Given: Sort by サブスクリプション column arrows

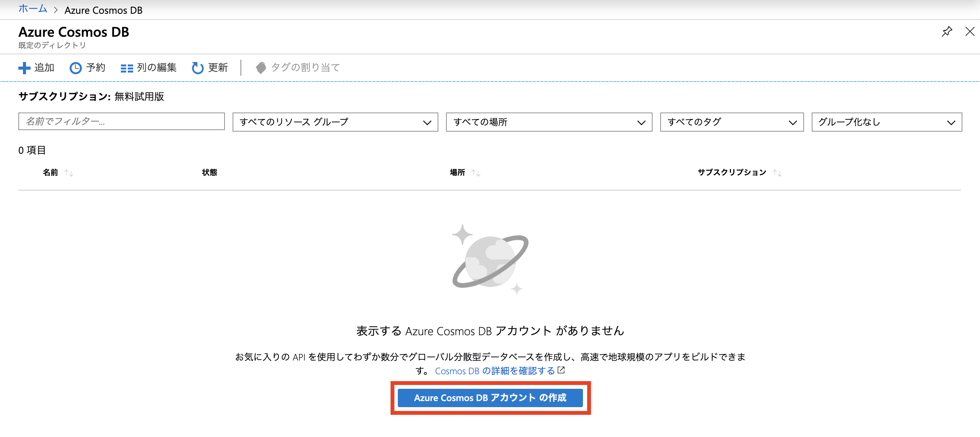Looking at the screenshot, I should point(777,173).
